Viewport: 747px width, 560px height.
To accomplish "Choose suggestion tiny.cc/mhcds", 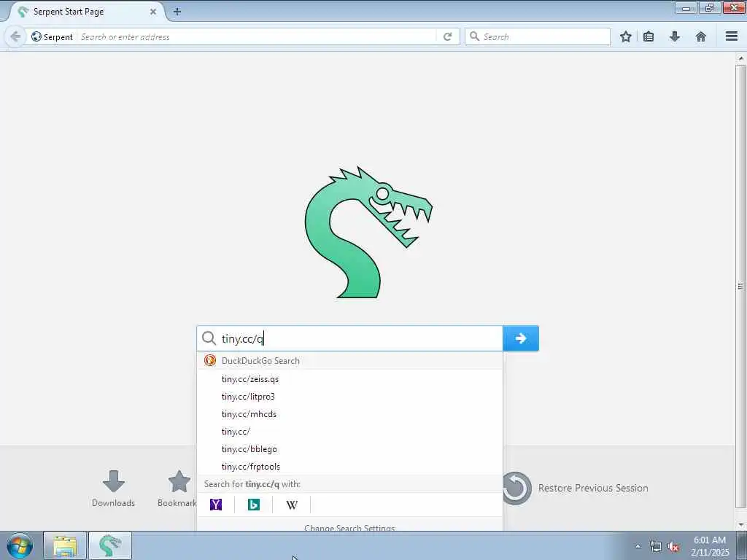I will pyautogui.click(x=349, y=414).
